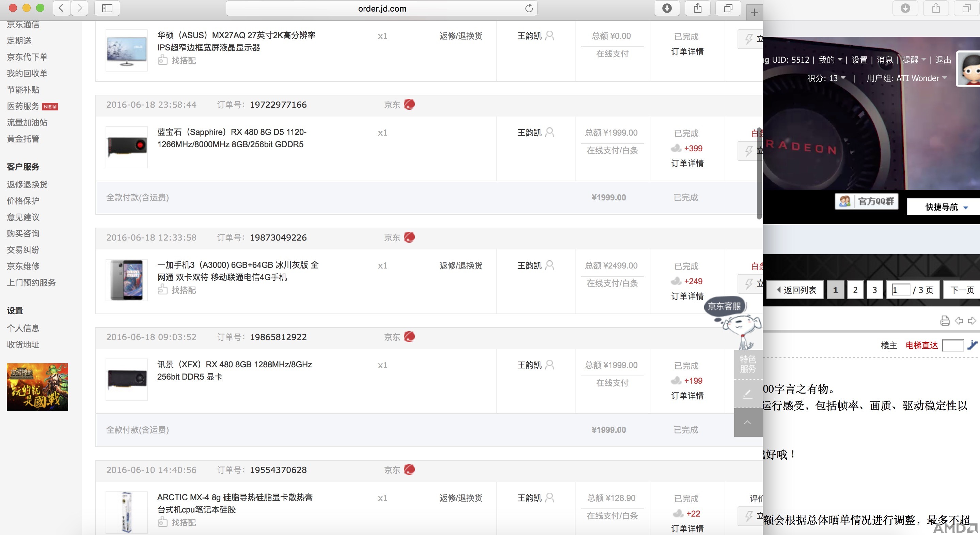Click 找搭配 under the ASUS monitor
The image size is (980, 535).
click(x=177, y=60)
